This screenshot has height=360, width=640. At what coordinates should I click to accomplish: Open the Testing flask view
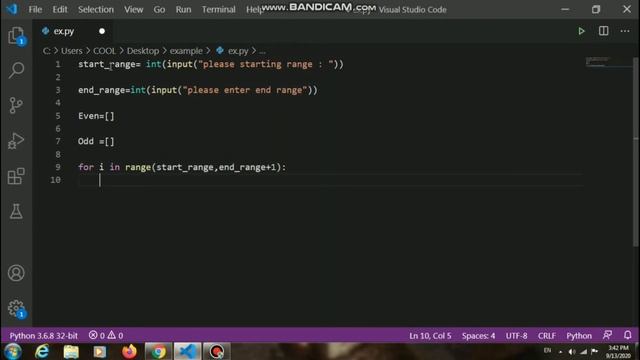(16, 211)
